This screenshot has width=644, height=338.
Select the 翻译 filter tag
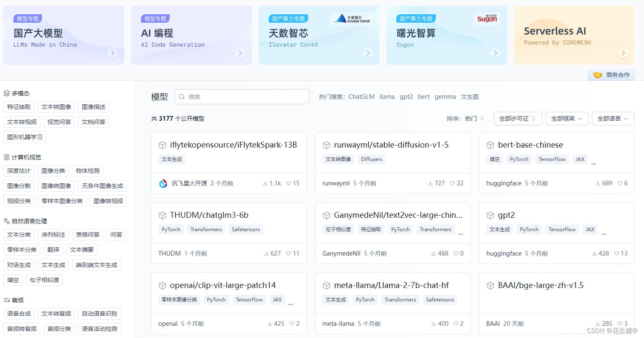point(53,250)
